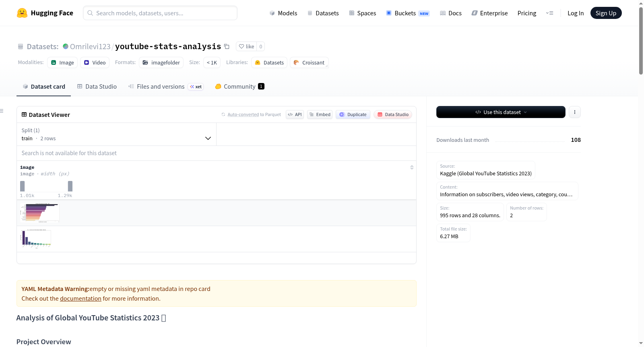Open the vertical bar chart thumbnail
The width and height of the screenshot is (644, 347).
pos(36,239)
